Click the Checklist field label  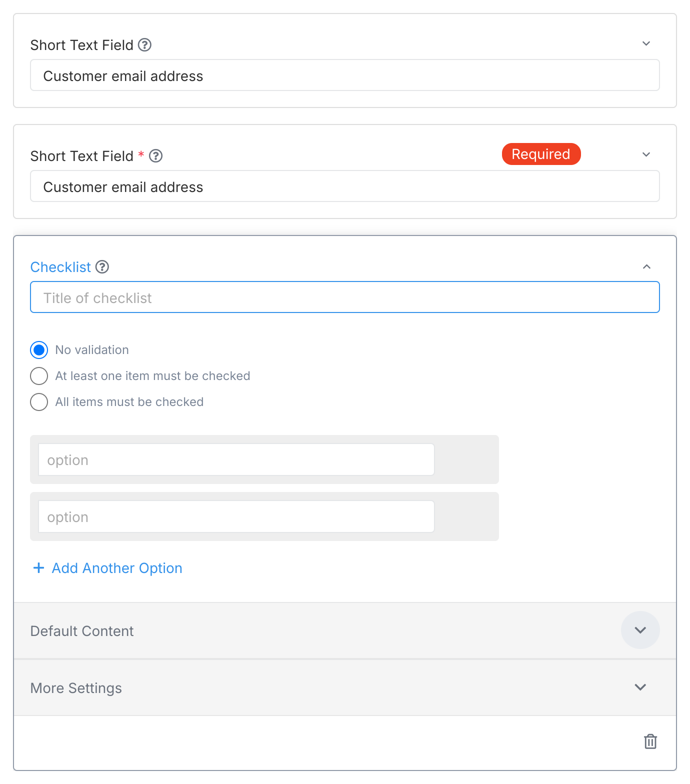click(60, 267)
